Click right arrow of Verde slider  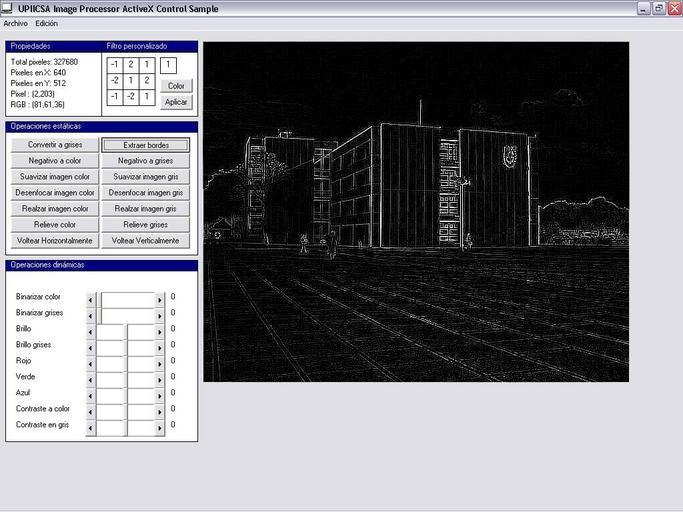(159, 380)
